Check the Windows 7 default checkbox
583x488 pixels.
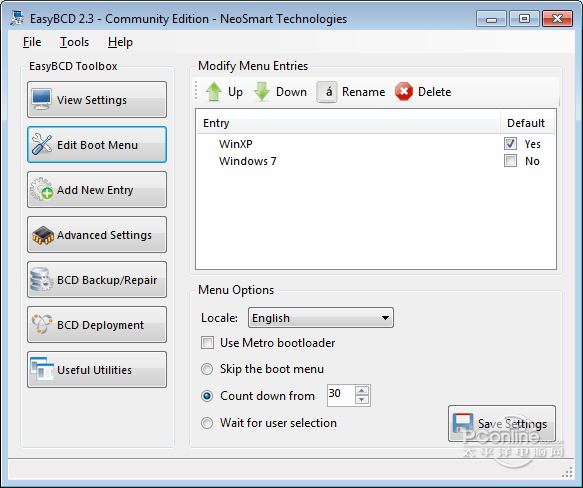tap(510, 161)
